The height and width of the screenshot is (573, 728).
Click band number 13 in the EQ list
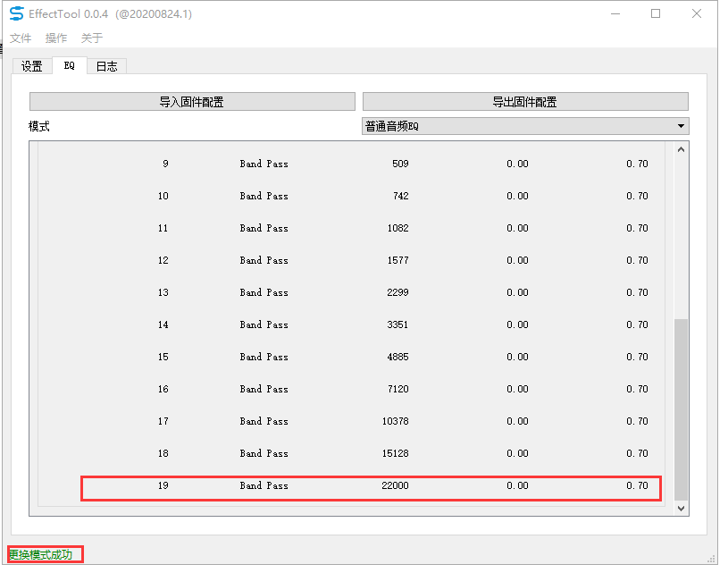click(163, 292)
